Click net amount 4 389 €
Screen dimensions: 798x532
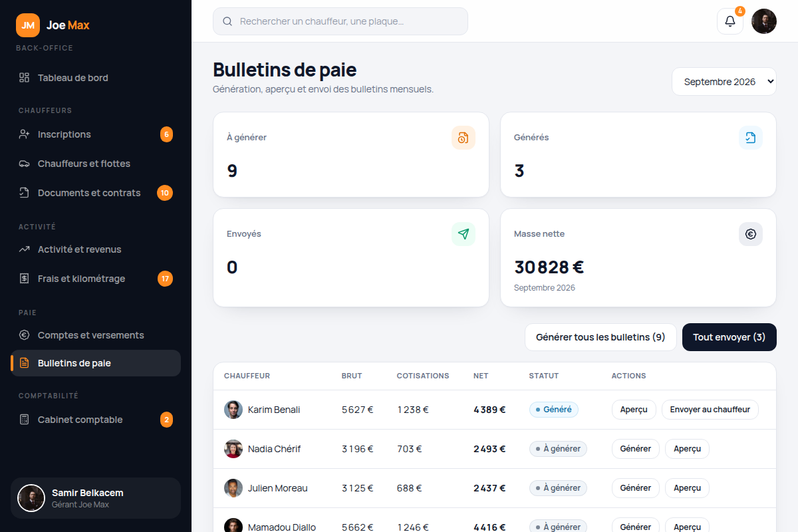point(489,410)
